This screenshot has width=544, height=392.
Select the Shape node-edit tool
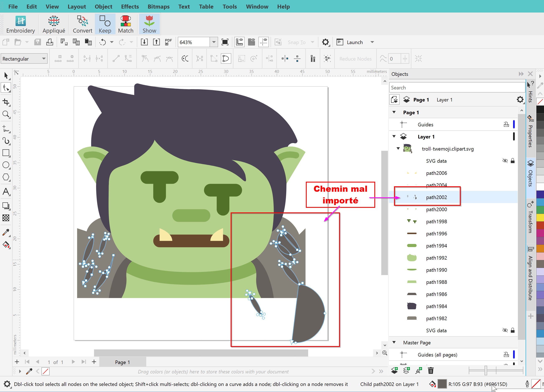tap(6, 88)
